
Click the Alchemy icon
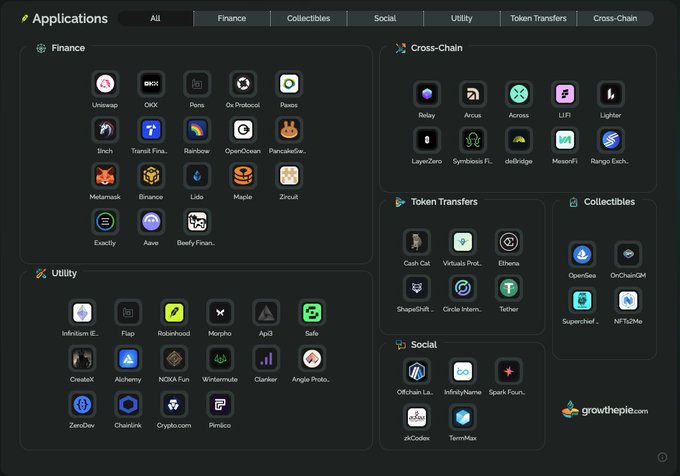(128, 359)
